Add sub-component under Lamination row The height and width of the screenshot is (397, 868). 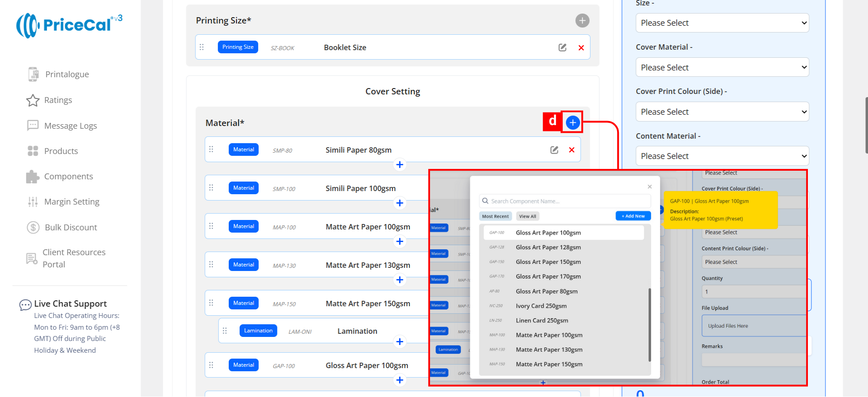(x=399, y=342)
